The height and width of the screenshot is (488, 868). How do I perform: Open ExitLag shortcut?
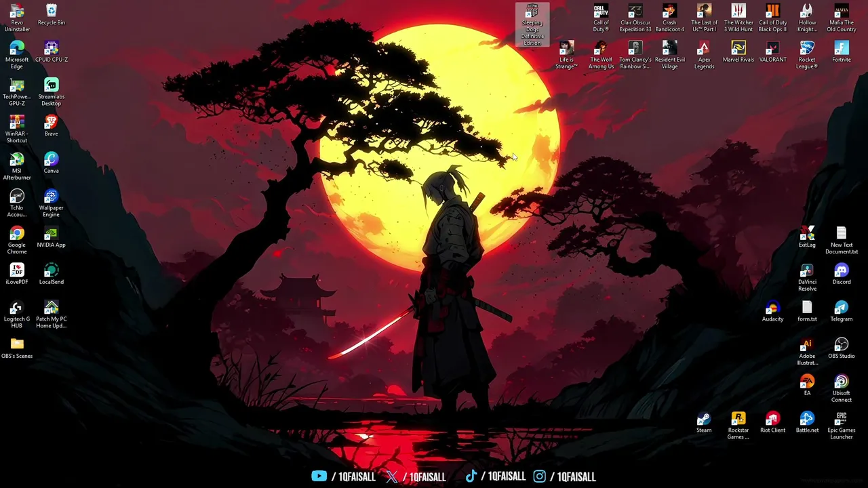[807, 237]
